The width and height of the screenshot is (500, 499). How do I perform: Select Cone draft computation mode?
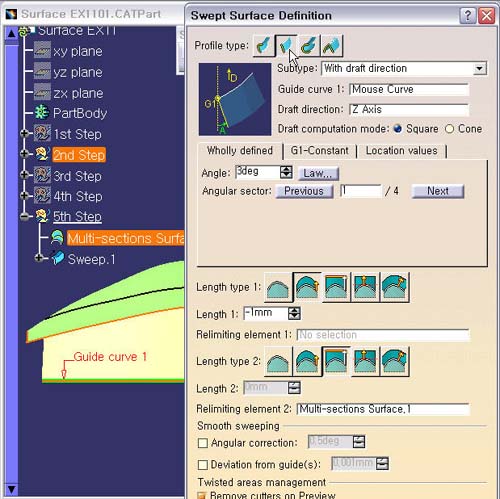tap(450, 129)
